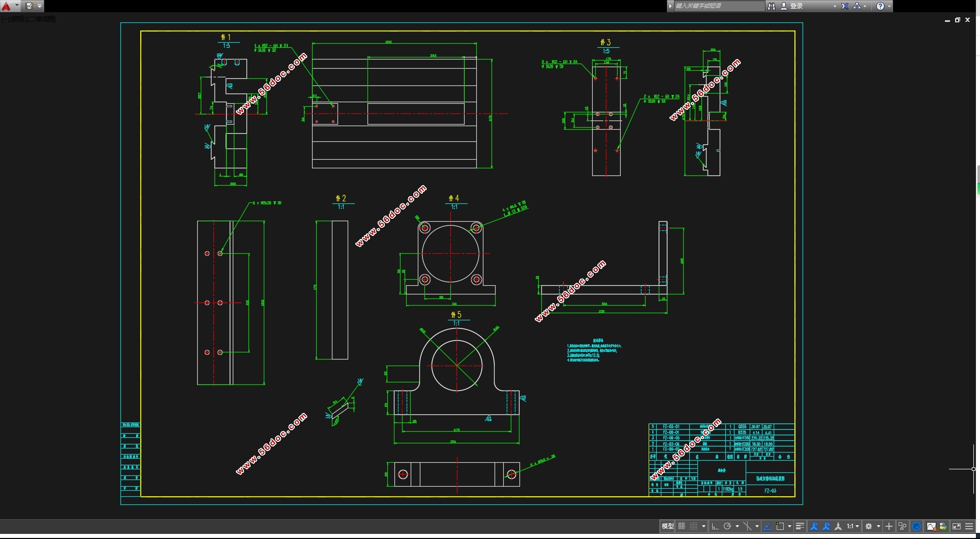
Task: Click the isolate objects icon
Action: click(x=902, y=526)
